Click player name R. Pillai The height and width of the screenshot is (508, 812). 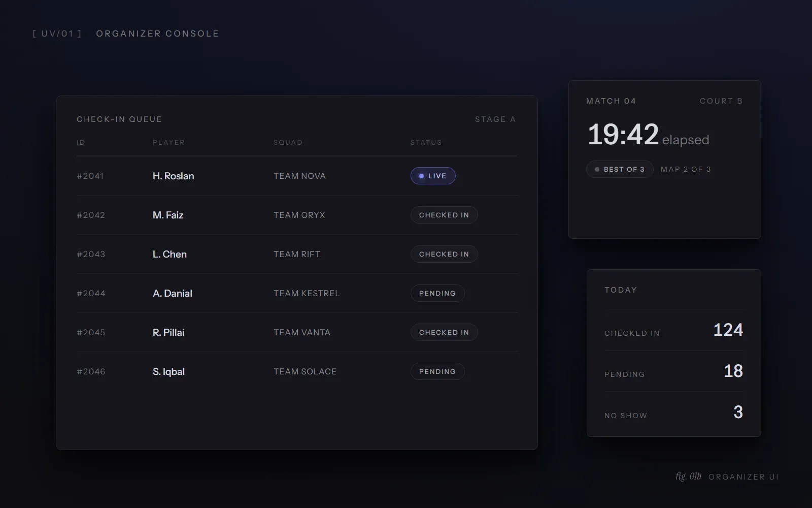click(168, 332)
